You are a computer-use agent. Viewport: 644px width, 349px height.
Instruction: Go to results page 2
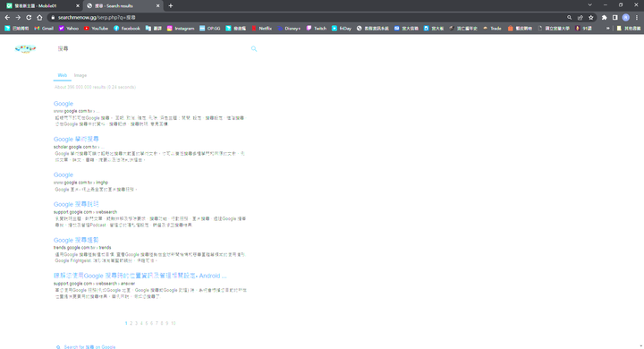tap(131, 323)
